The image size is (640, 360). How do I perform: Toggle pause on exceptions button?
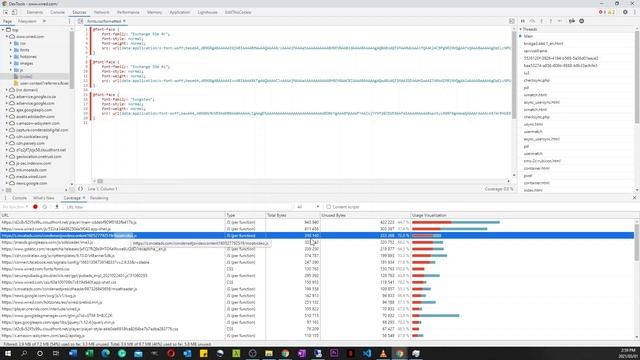point(582,21)
